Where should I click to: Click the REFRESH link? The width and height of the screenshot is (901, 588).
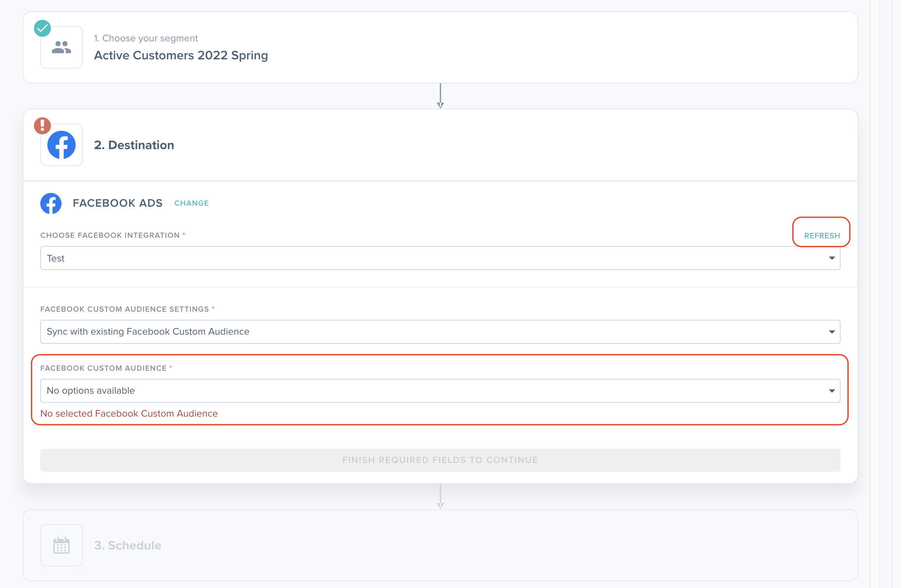[x=822, y=236]
